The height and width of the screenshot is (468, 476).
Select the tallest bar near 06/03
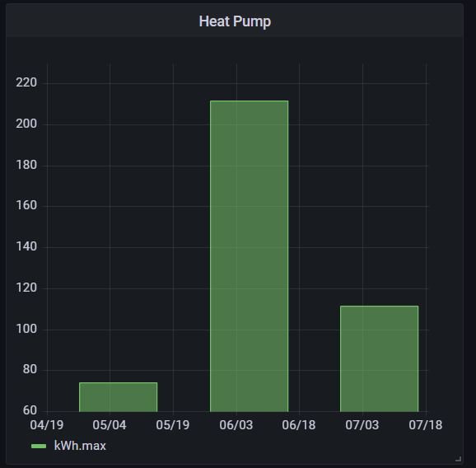click(x=250, y=256)
